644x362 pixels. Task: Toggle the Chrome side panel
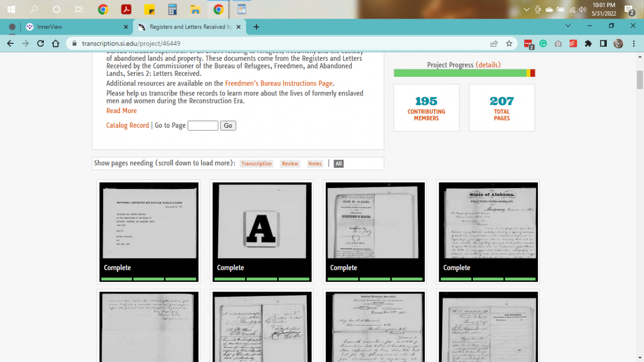(603, 44)
